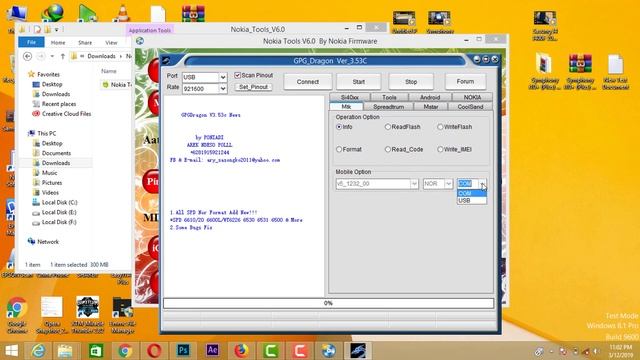Open File Explorer from the taskbar
Viewport: 640px width, 360px height.
65,351
